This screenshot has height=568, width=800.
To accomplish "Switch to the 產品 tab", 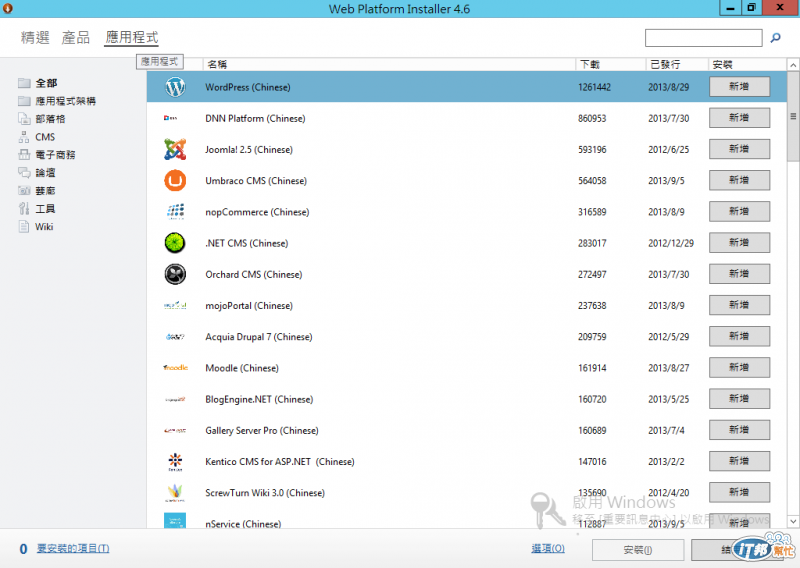I will [76, 37].
